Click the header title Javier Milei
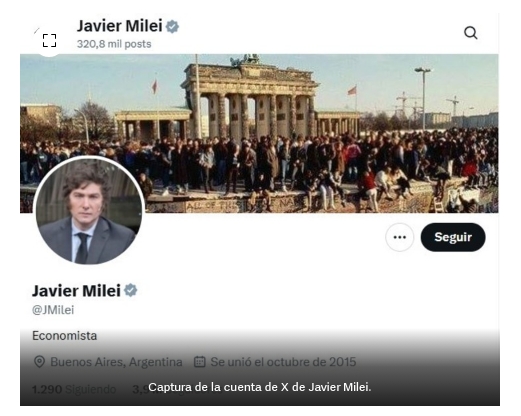 [x=120, y=26]
